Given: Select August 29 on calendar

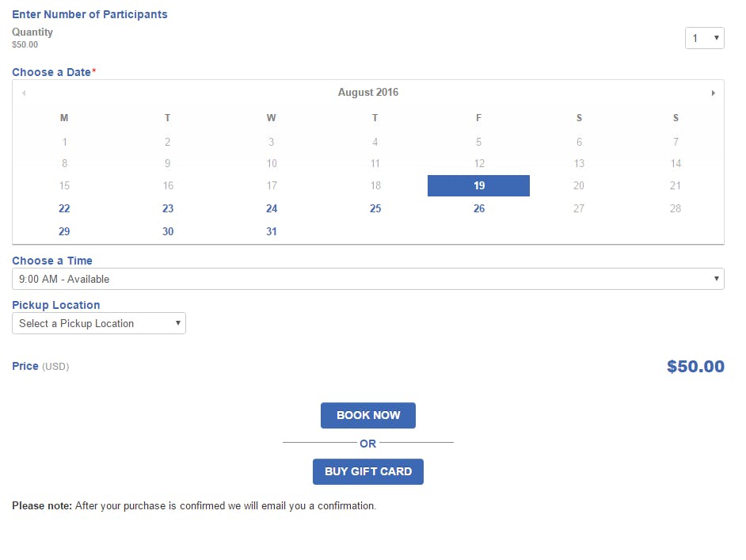Looking at the screenshot, I should tap(64, 232).
